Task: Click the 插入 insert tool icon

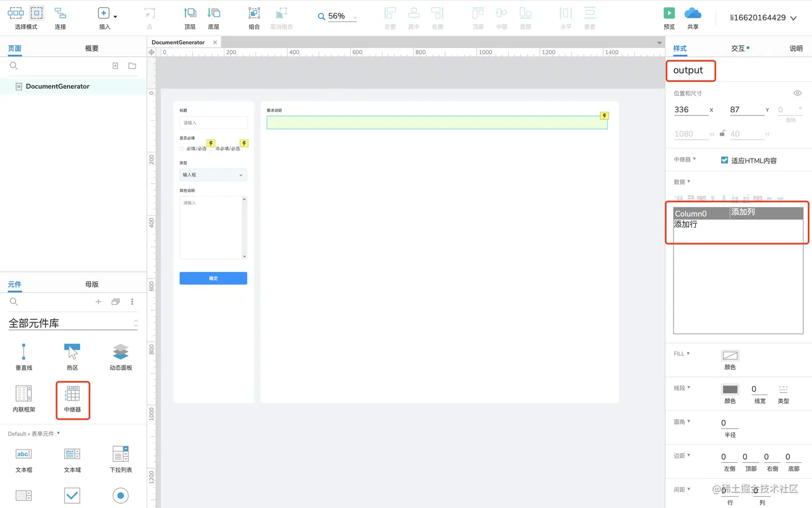Action: pyautogui.click(x=104, y=13)
